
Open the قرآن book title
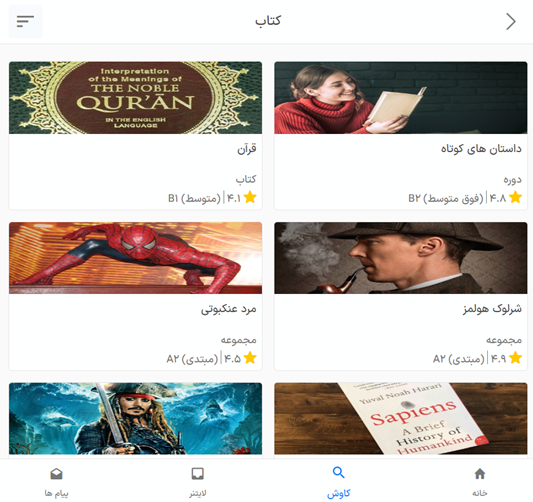tap(247, 149)
